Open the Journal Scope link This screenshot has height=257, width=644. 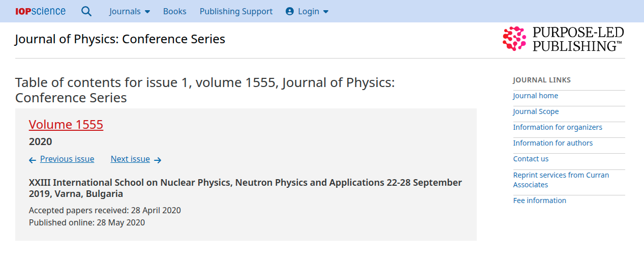point(536,111)
